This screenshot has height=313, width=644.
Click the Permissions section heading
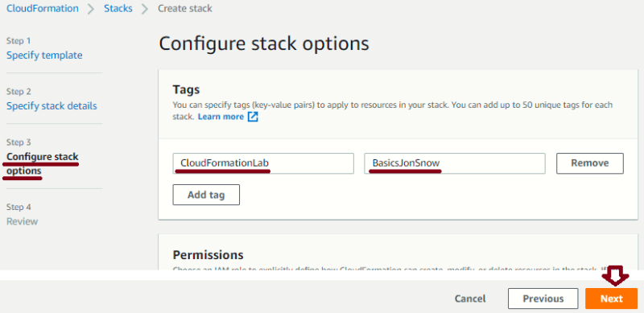point(208,255)
